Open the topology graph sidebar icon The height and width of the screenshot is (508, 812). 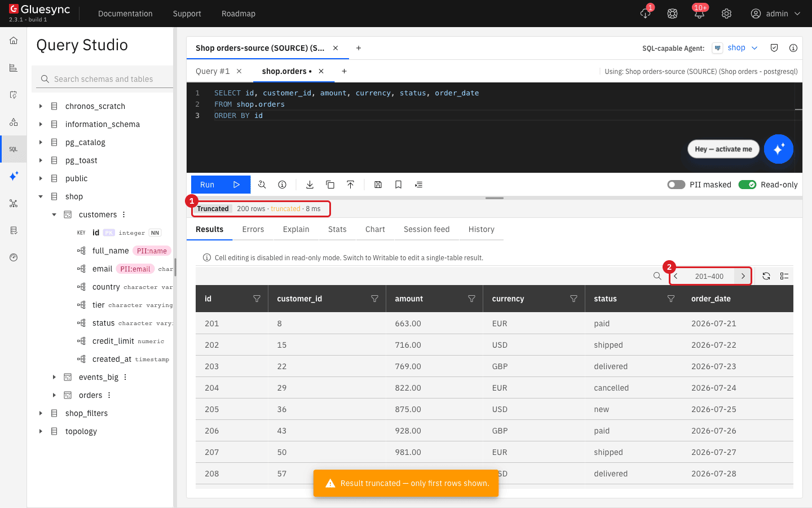pyautogui.click(x=14, y=203)
